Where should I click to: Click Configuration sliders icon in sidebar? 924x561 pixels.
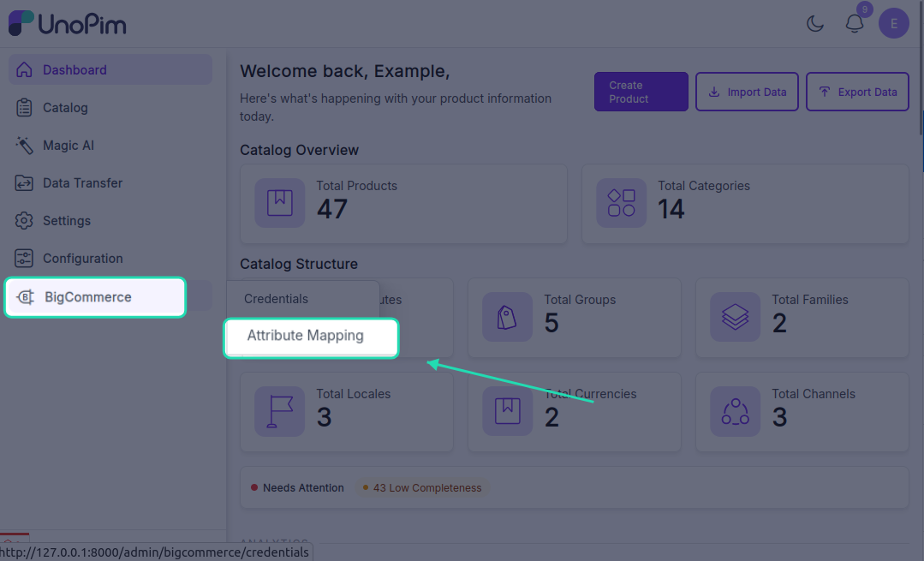(x=24, y=258)
